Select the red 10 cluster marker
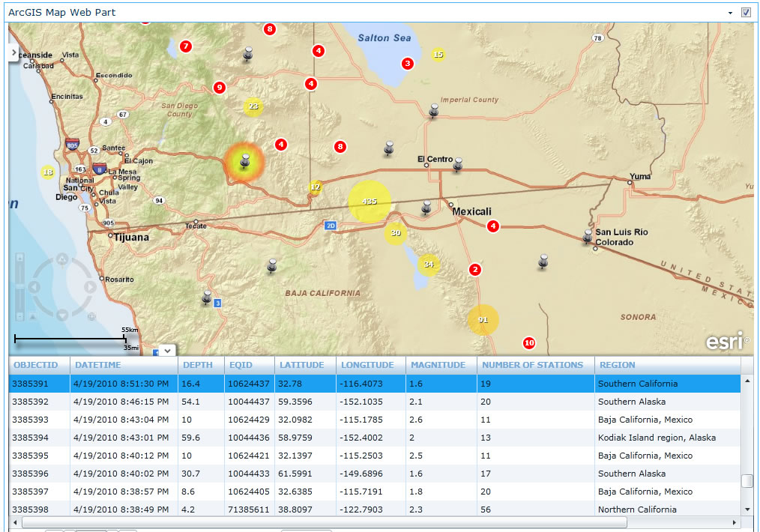The image size is (760, 532). (529, 343)
